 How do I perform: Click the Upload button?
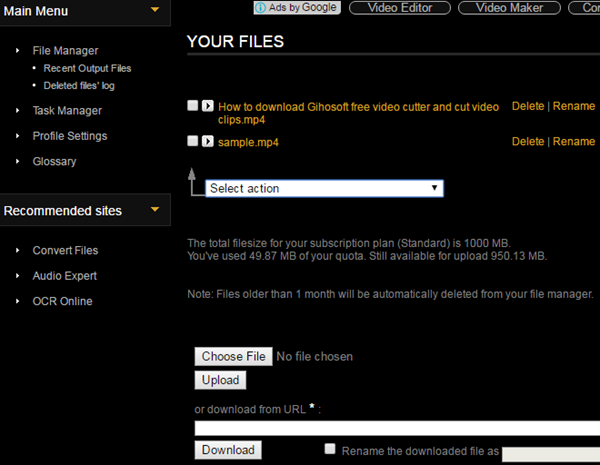[x=220, y=380]
